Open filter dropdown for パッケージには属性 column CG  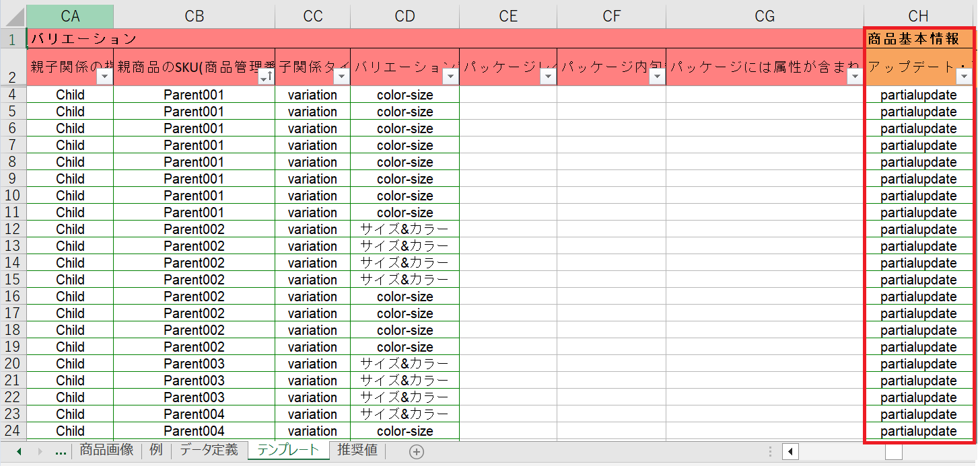(855, 77)
